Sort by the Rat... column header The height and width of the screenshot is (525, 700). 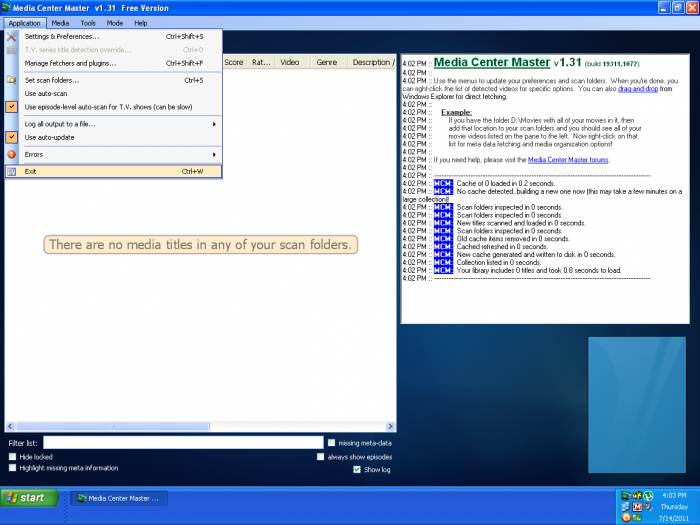[261, 62]
